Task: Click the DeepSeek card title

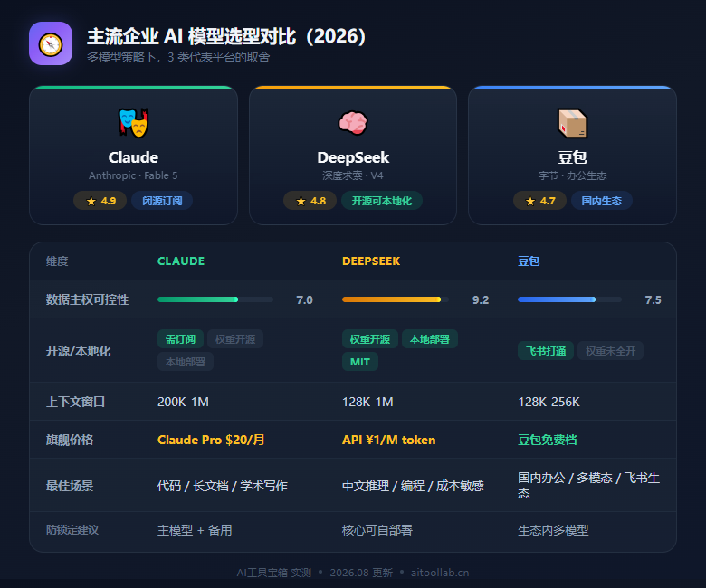Action: pos(353,157)
